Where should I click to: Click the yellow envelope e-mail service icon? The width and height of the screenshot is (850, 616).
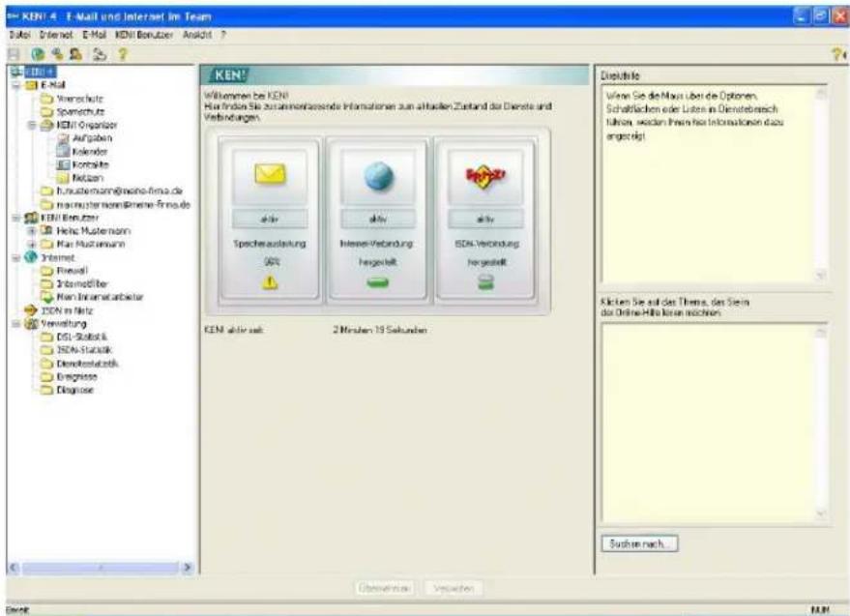[270, 174]
